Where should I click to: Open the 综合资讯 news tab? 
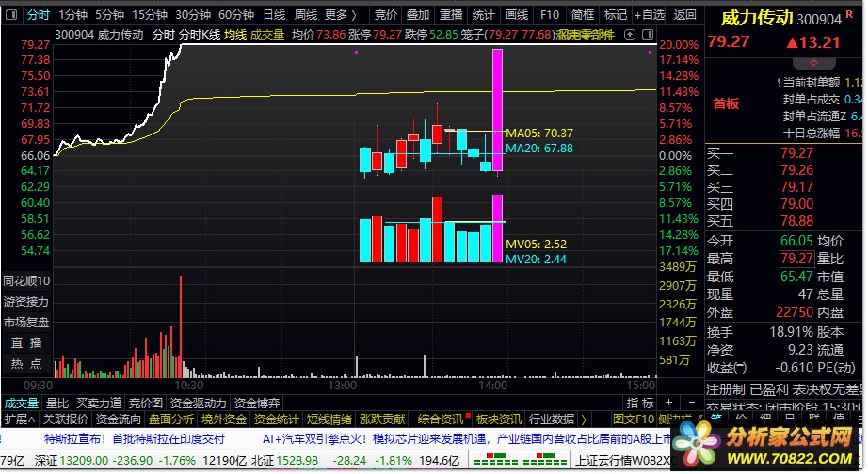click(x=441, y=419)
